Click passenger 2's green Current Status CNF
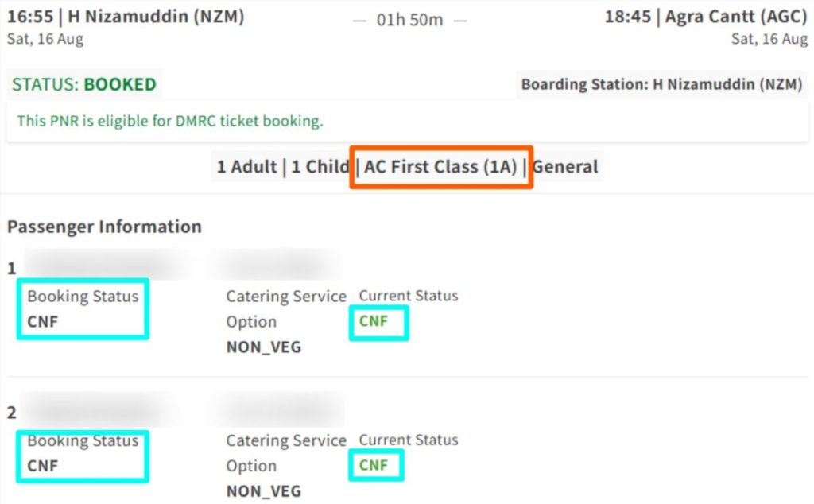The width and height of the screenshot is (814, 504). (374, 465)
